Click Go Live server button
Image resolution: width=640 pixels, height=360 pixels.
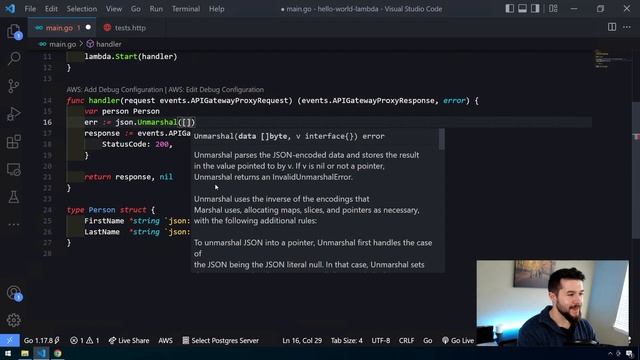[458, 340]
